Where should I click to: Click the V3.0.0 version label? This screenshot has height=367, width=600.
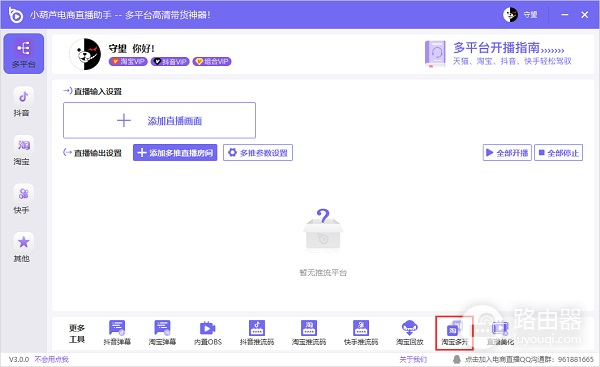[19, 359]
